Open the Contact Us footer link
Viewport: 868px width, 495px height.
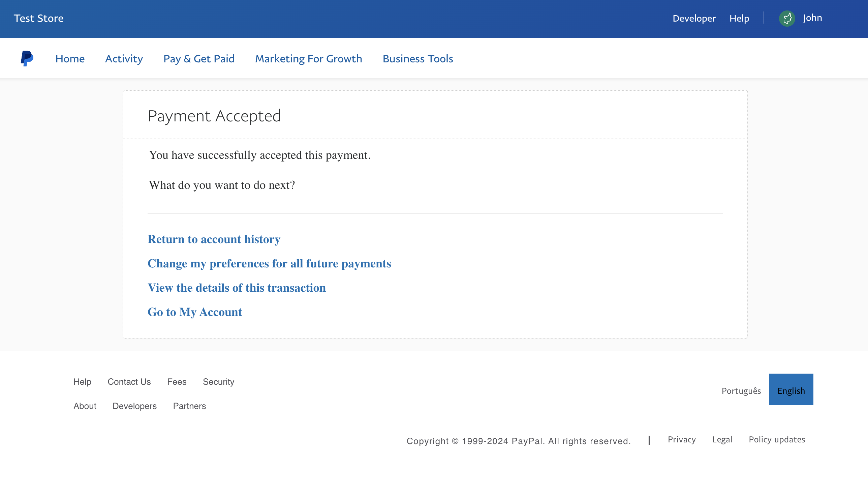[x=129, y=382]
